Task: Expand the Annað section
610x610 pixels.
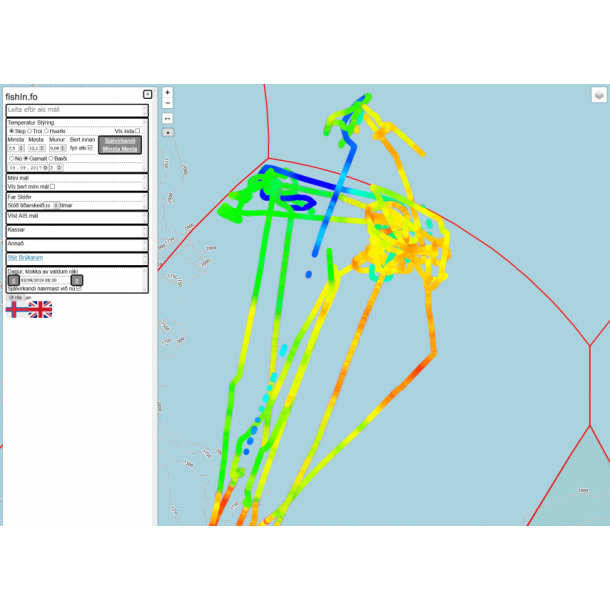Action: click(x=77, y=244)
